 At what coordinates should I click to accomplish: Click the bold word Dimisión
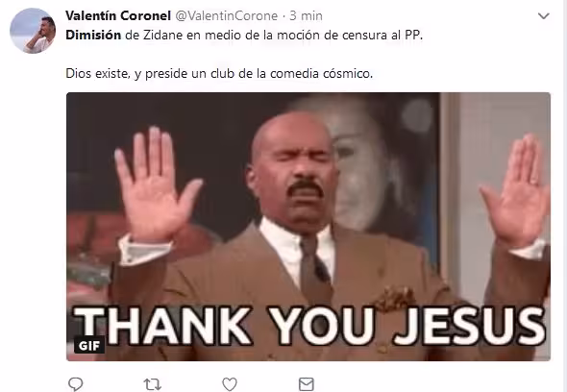pyautogui.click(x=93, y=36)
